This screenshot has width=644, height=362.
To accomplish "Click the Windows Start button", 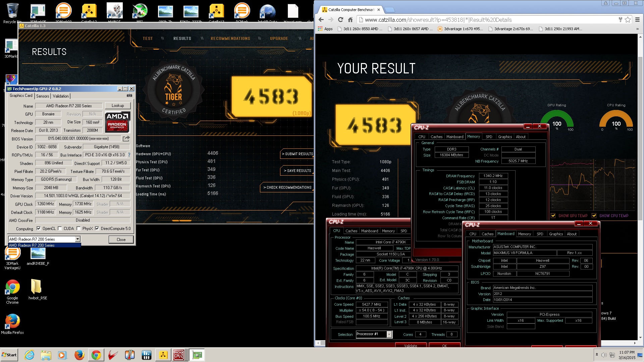I will pos(9,355).
